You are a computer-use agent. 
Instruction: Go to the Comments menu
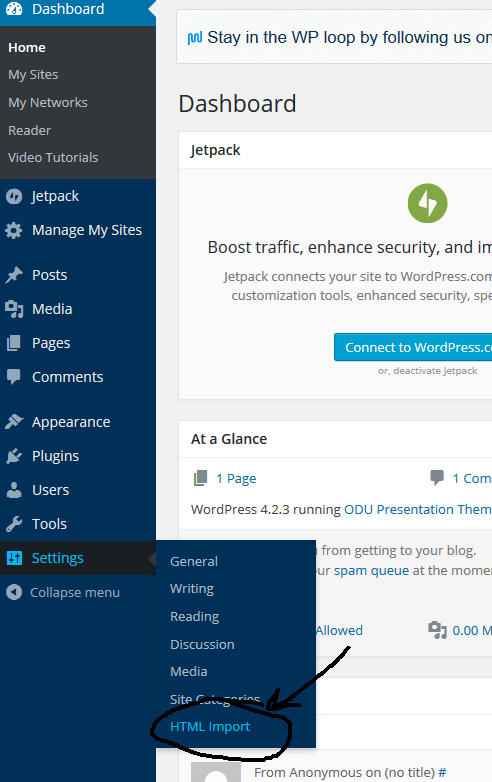click(x=67, y=377)
